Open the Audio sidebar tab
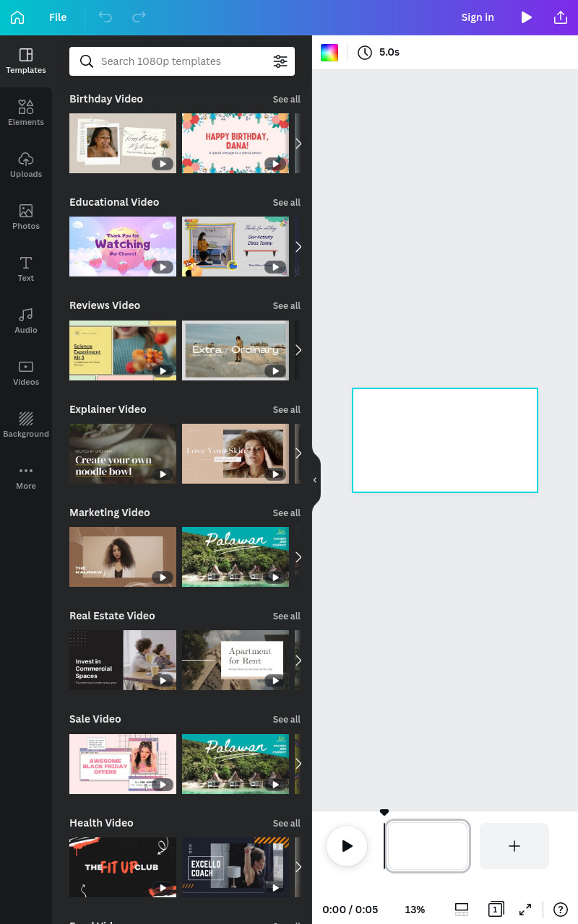This screenshot has width=578, height=924. (26, 321)
